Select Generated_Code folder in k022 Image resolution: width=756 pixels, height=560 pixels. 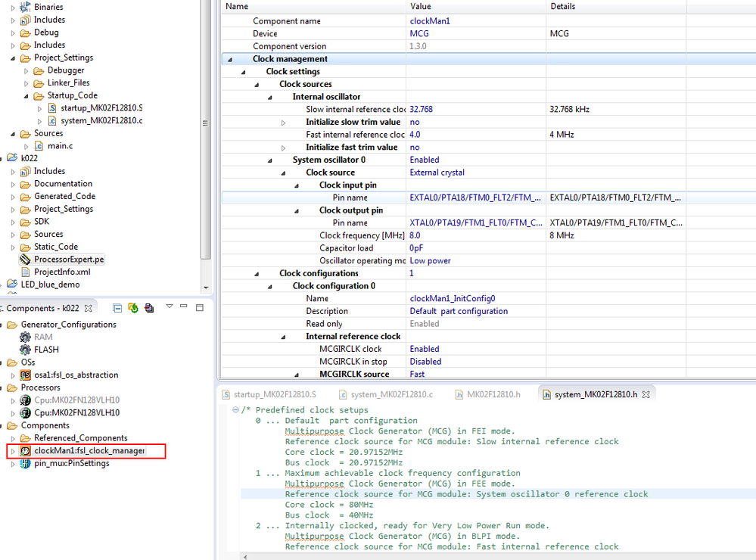tap(64, 196)
